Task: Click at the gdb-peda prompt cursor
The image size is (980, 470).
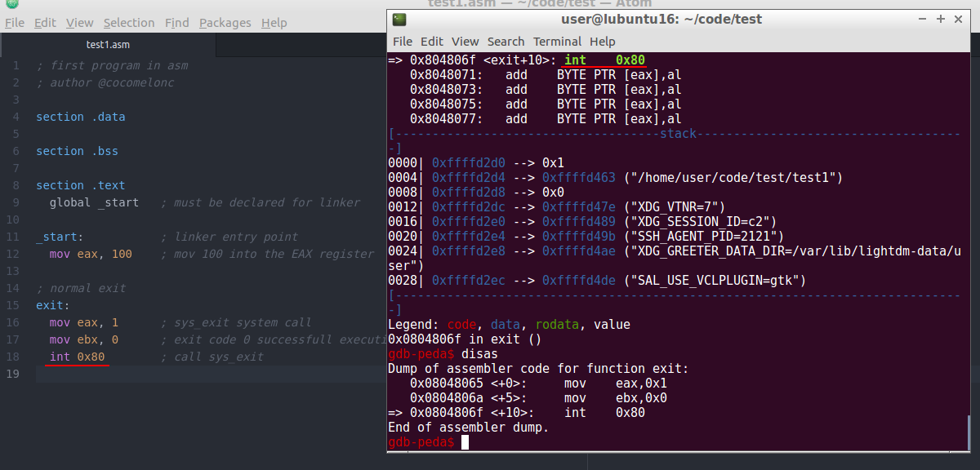Action: [x=465, y=442]
